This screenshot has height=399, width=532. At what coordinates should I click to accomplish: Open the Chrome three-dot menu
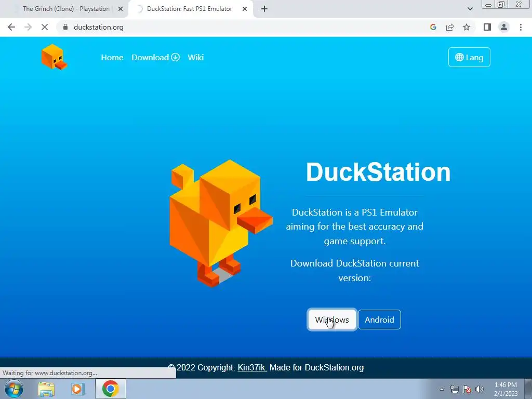[x=521, y=27]
